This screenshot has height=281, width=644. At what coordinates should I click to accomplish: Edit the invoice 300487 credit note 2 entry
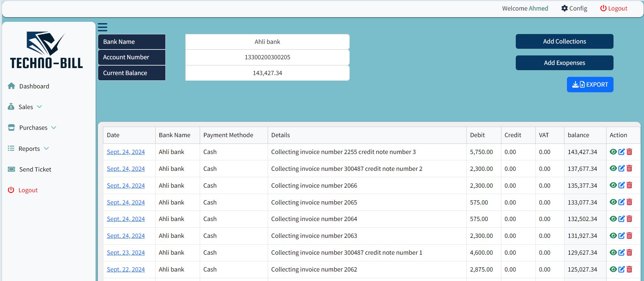tap(622, 168)
